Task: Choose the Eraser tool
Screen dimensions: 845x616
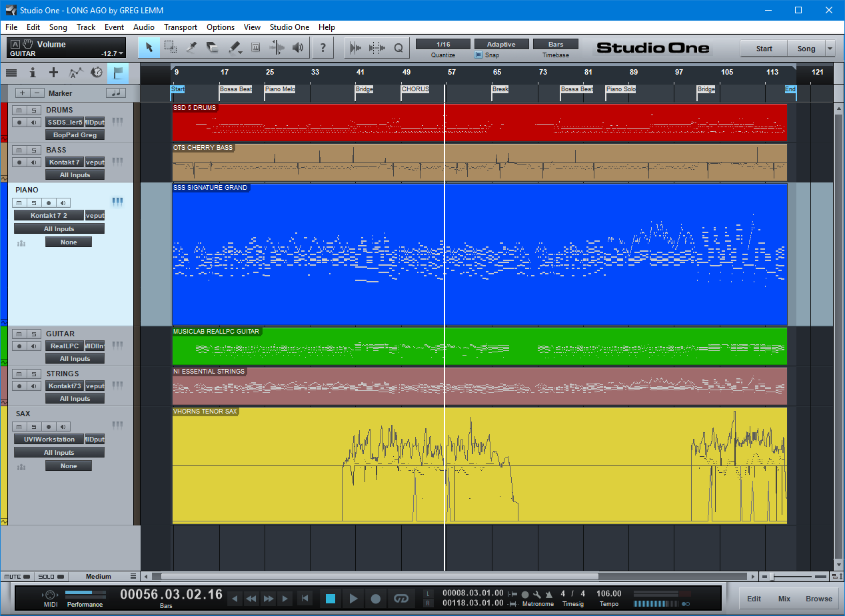Action: (213, 47)
